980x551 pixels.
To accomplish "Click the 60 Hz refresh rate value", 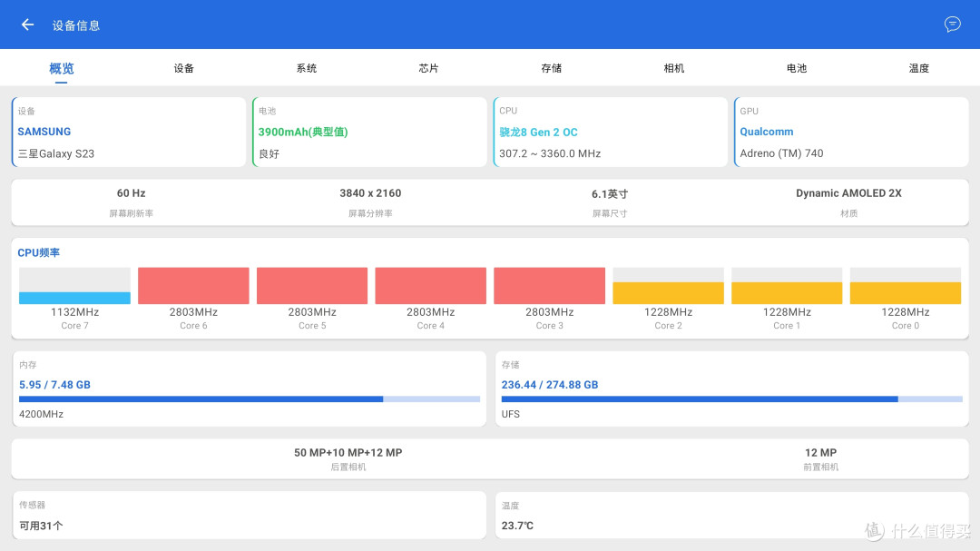I will (x=132, y=193).
